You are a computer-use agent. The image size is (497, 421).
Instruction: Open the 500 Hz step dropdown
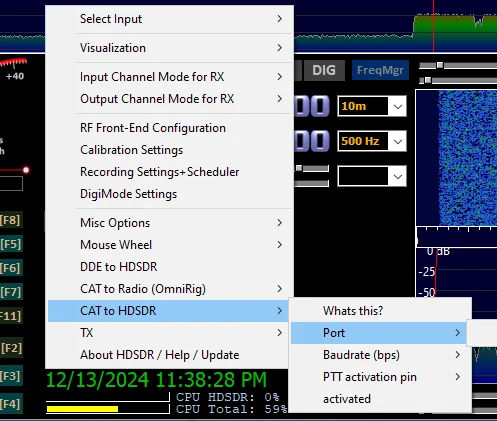pos(372,141)
